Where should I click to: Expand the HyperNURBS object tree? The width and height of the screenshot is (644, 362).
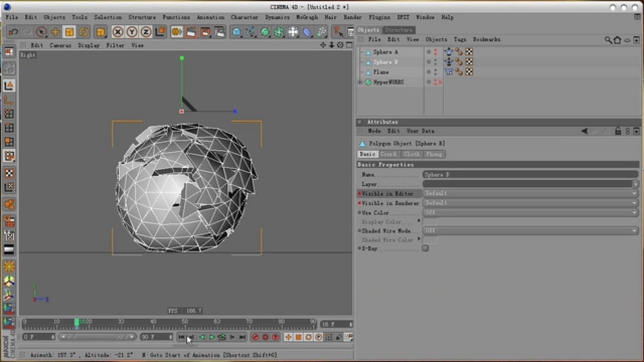[360, 82]
